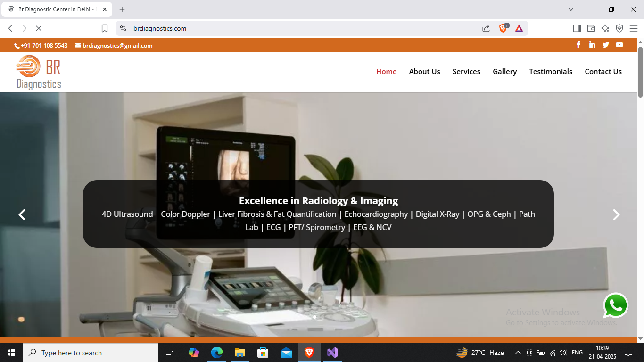The height and width of the screenshot is (362, 644).
Task: Go to previous carousel slide arrow
Action: click(x=22, y=215)
